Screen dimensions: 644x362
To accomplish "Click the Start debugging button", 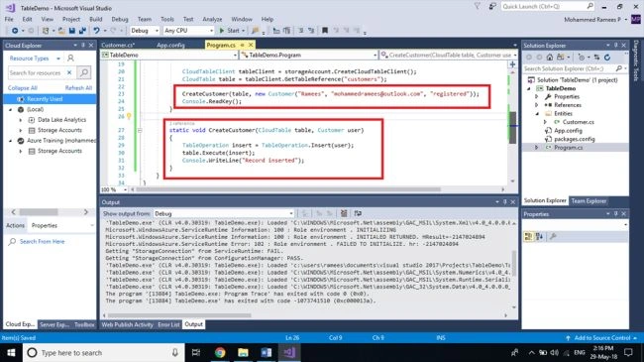I will pyautogui.click(x=232, y=31).
